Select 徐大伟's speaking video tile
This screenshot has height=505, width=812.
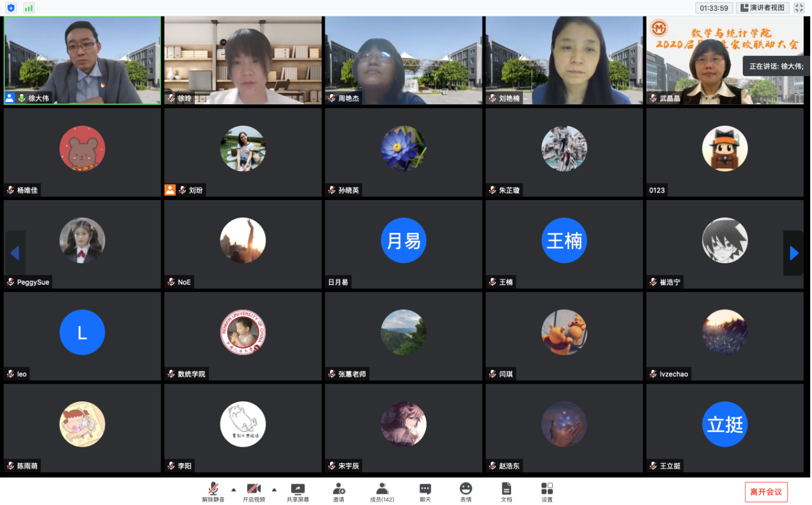coord(82,60)
